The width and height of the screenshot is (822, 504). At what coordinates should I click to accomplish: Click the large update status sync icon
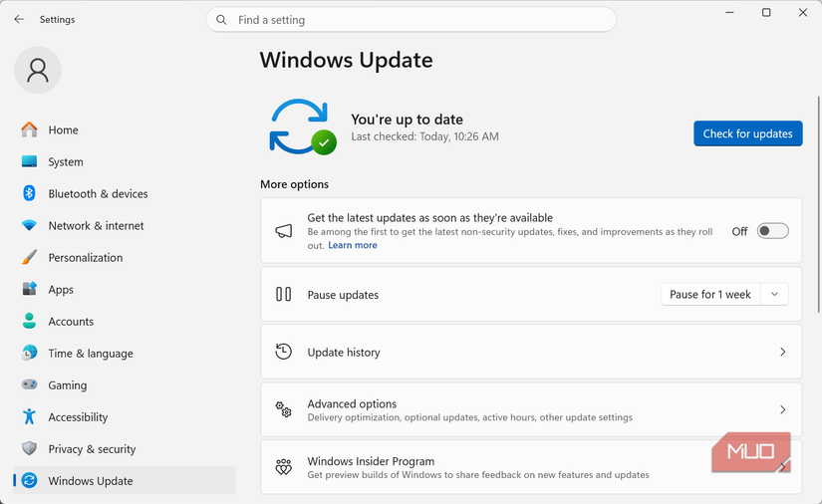[x=303, y=126]
